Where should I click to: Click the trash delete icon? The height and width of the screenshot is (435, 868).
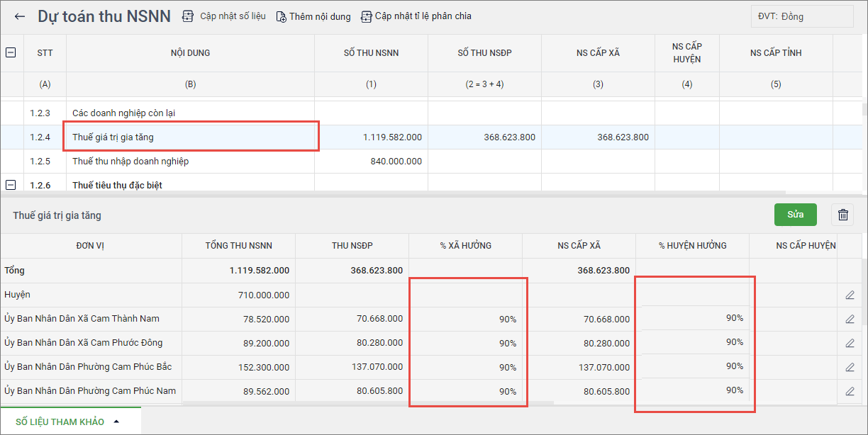point(842,215)
